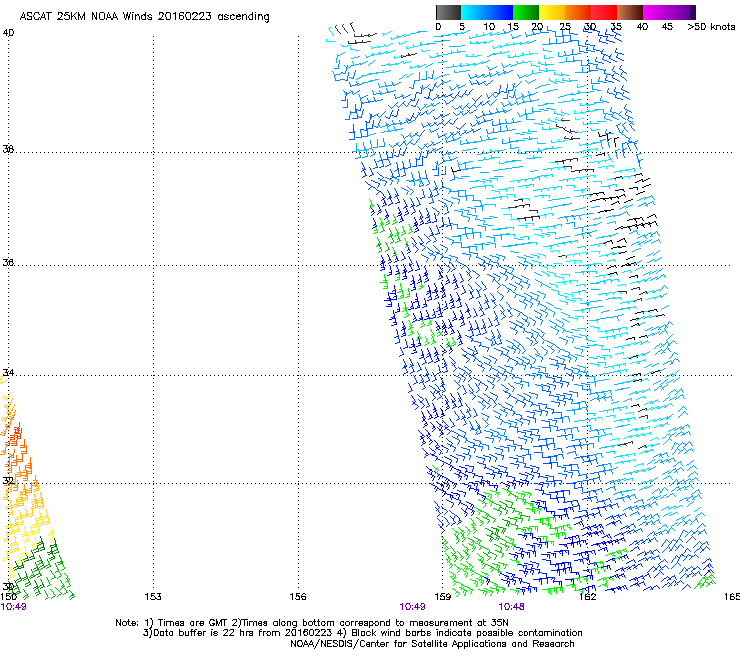Click the legend tick label '20'
This screenshot has width=740, height=650.
(537, 27)
